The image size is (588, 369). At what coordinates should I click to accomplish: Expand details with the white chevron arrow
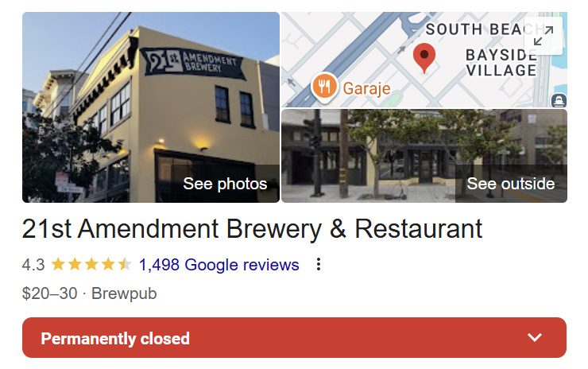535,337
